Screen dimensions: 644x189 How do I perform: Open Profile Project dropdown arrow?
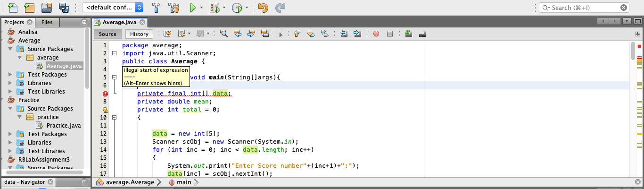[247, 8]
